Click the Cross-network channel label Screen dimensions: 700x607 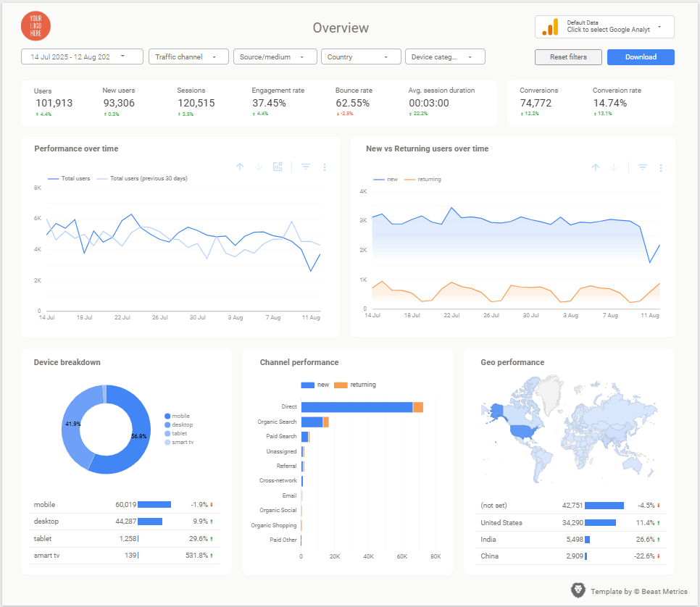coord(278,481)
